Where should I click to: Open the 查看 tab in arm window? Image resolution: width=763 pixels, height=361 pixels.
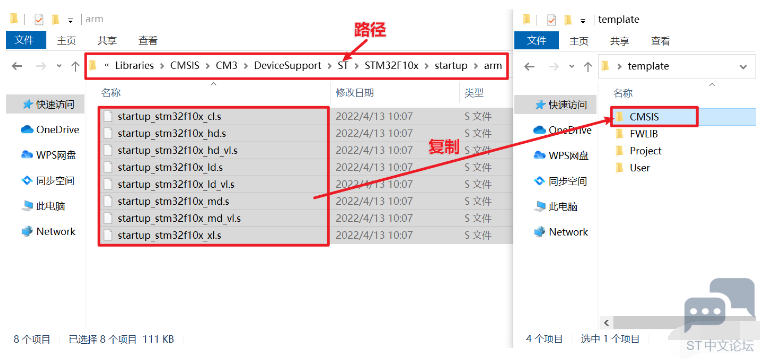pyautogui.click(x=148, y=40)
